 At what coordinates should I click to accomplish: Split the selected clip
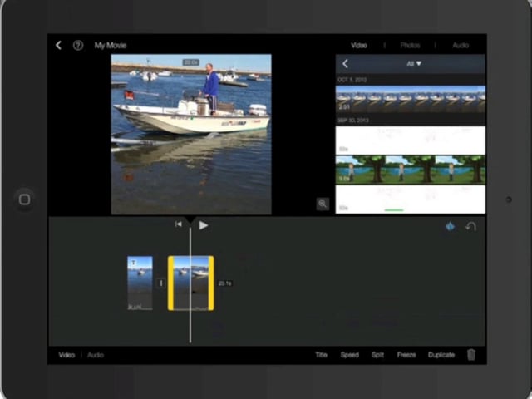click(377, 355)
